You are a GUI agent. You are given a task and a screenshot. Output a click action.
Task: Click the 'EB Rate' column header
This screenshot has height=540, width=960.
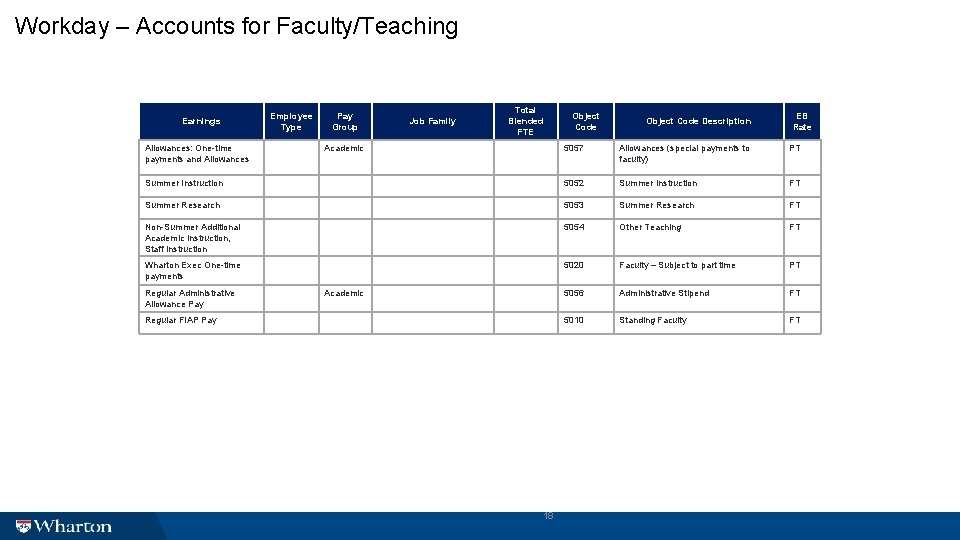click(x=802, y=121)
